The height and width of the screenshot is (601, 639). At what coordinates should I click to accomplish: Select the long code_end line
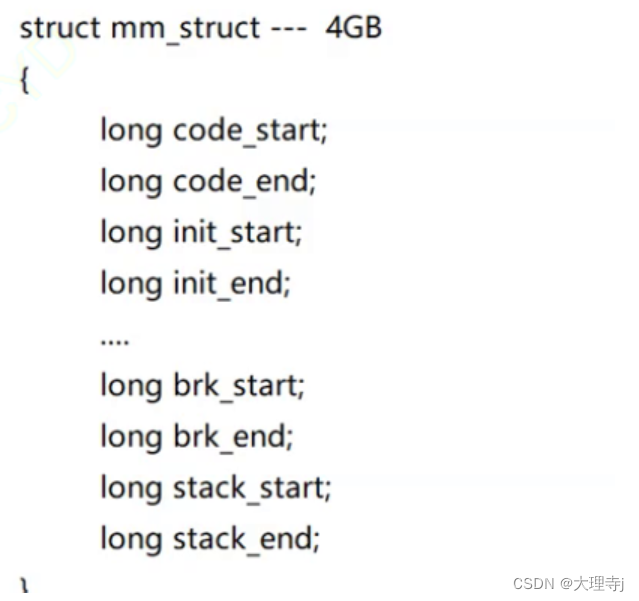208,183
